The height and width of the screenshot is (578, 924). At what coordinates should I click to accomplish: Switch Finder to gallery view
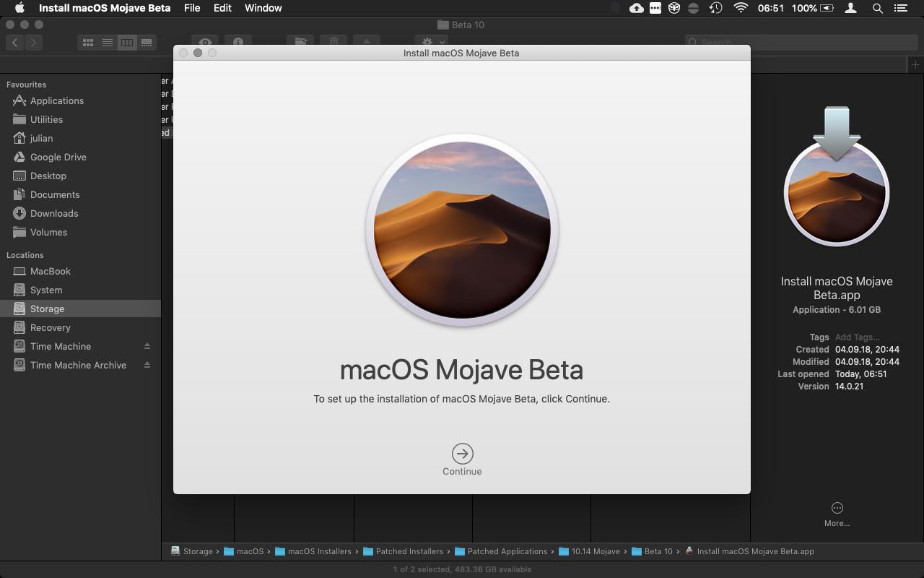[147, 43]
